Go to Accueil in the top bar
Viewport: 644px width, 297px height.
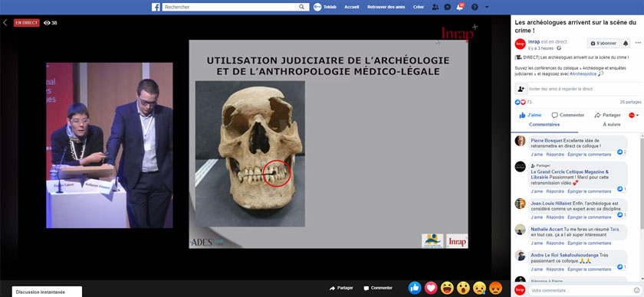(352, 7)
